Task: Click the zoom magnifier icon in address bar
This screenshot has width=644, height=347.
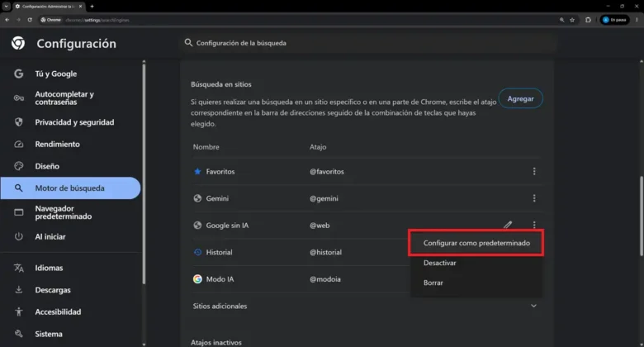Action: 561,20
